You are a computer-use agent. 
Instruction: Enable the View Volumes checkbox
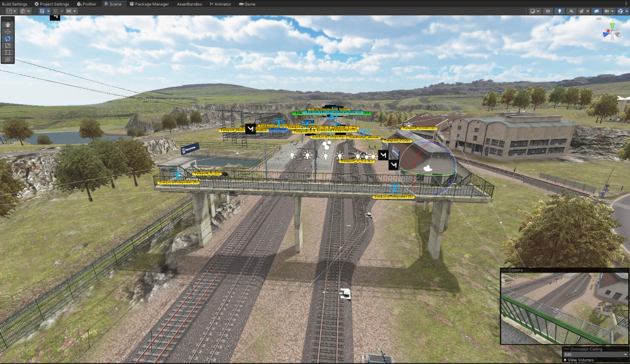click(565, 360)
